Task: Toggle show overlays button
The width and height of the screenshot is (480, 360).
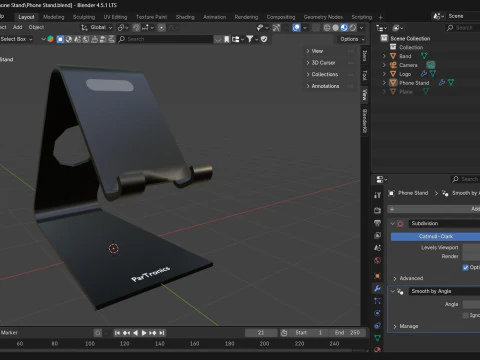Action: click(x=296, y=28)
